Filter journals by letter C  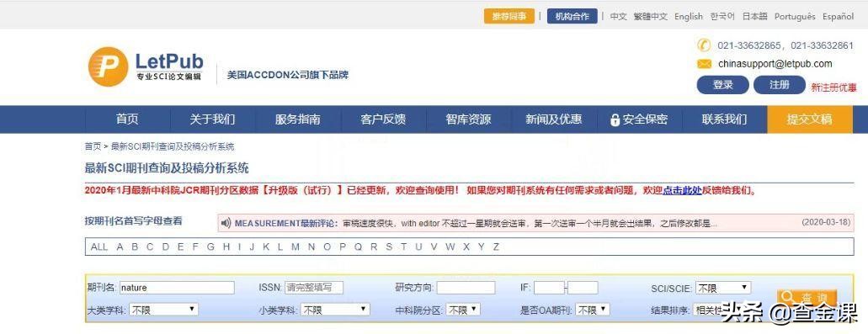(x=150, y=247)
